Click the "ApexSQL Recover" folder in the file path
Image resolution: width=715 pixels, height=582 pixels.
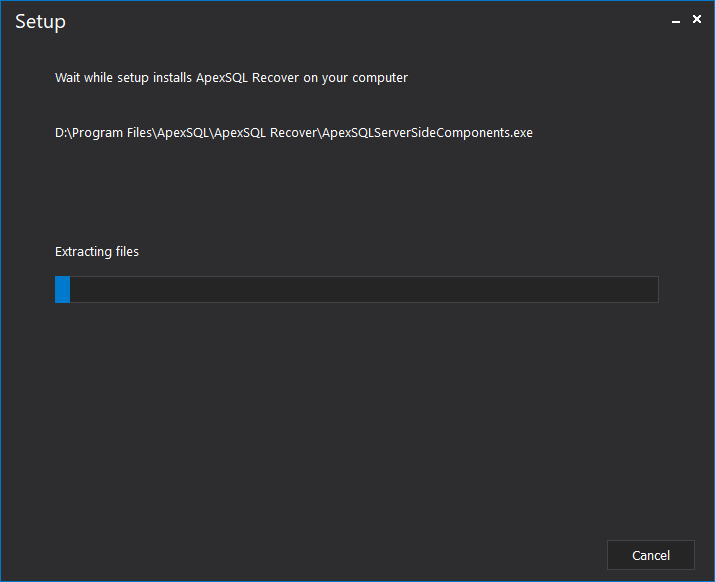click(270, 132)
